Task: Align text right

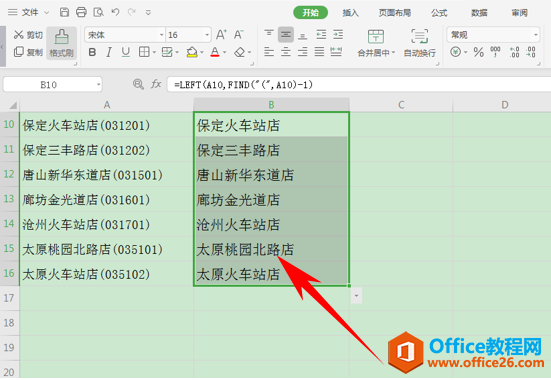Action: 303,52
